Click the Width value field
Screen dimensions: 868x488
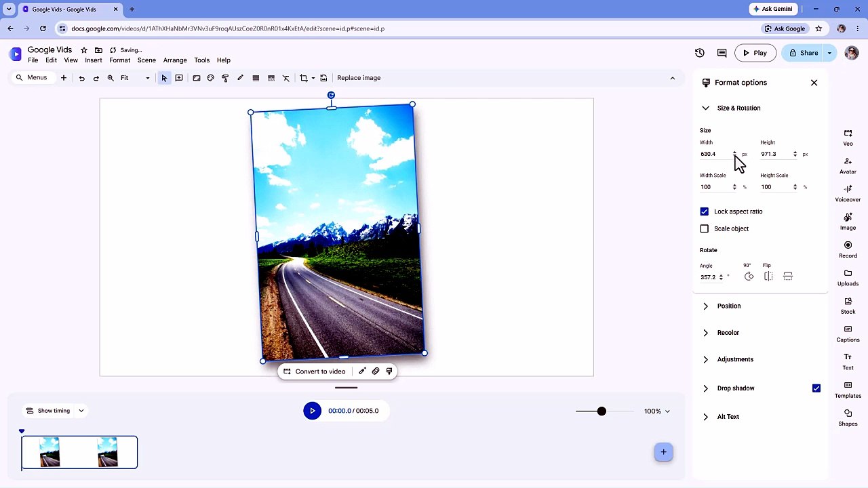click(715, 155)
